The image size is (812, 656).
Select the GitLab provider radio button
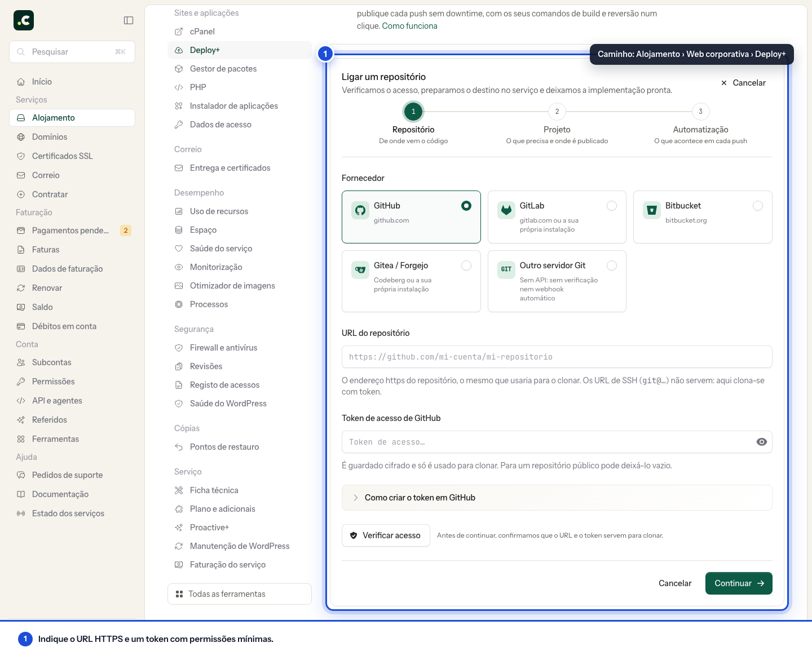pyautogui.click(x=612, y=206)
